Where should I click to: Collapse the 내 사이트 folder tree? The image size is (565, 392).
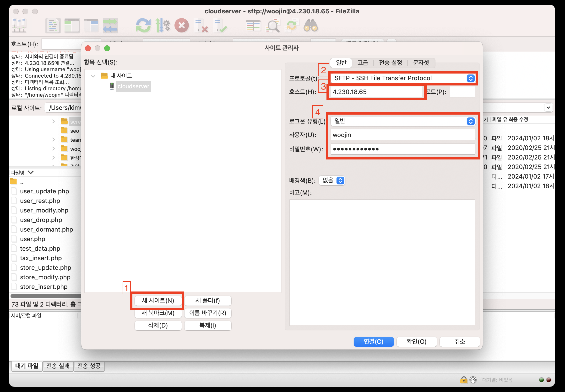tap(93, 76)
